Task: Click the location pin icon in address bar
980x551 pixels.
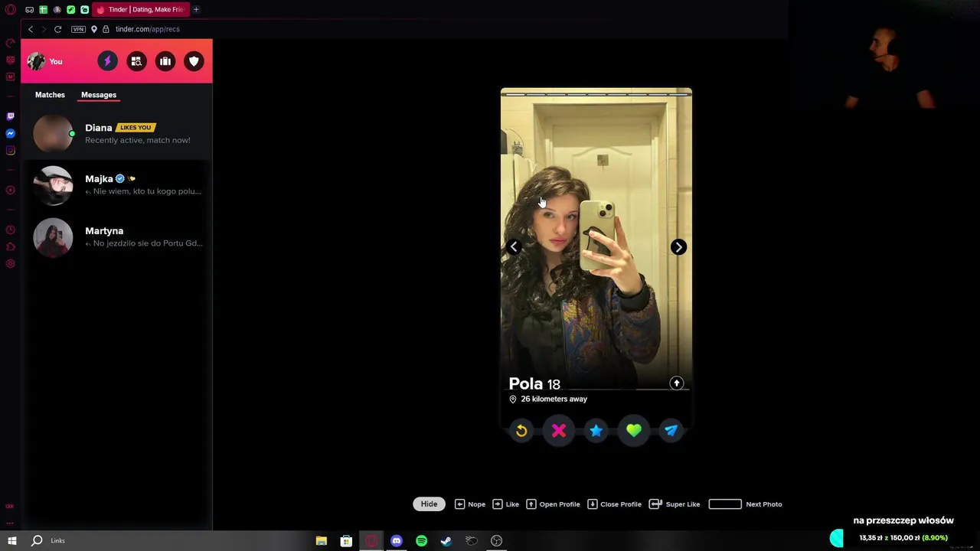Action: point(94,29)
